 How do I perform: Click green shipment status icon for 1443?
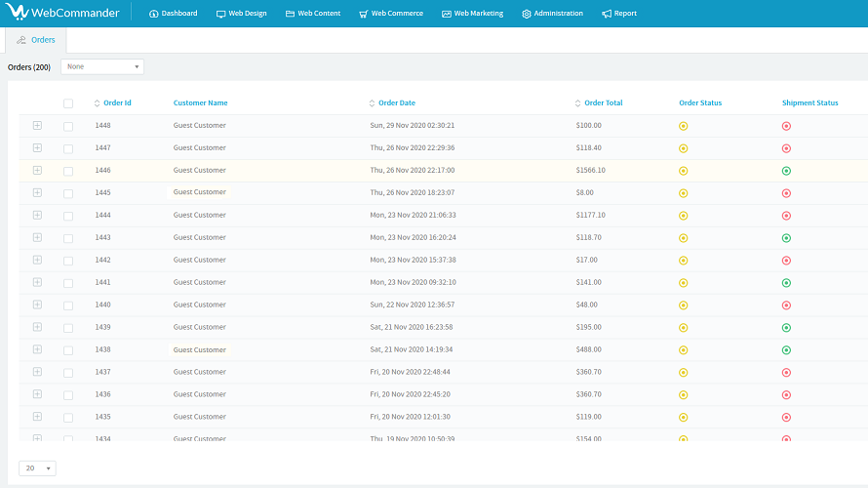point(786,238)
